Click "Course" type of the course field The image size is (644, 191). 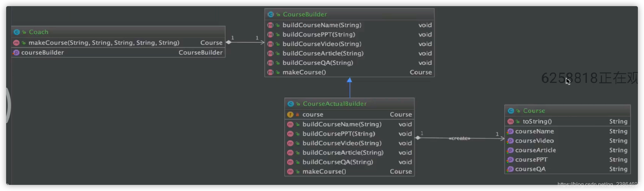point(401,115)
